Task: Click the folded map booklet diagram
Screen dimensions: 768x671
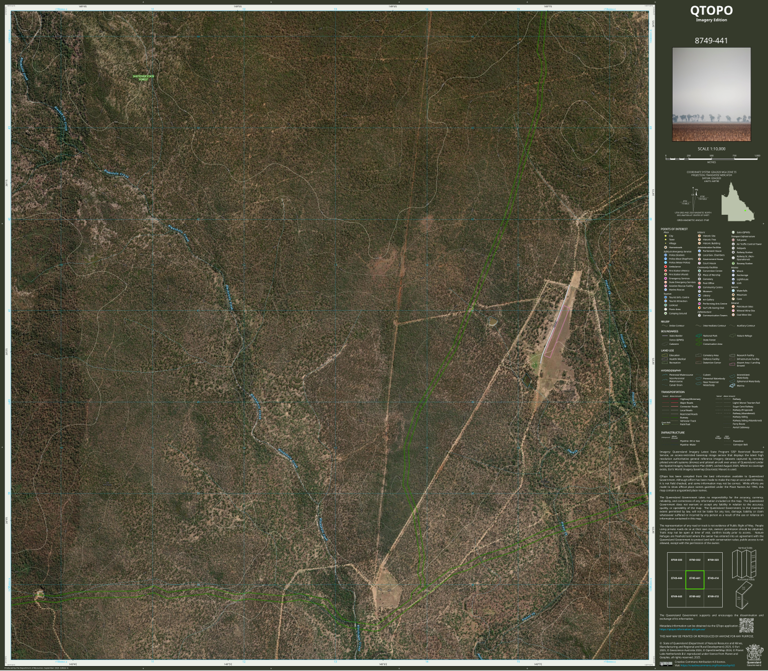Action: pos(744,596)
